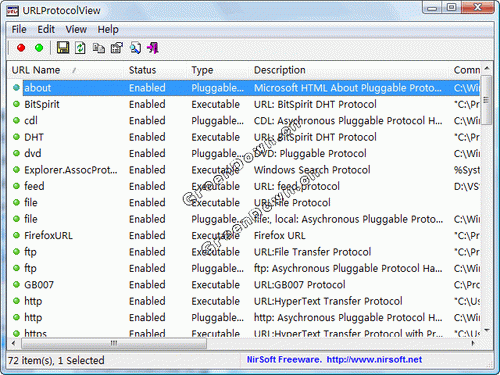The image size is (500, 375).
Task: Click 'URL: feed protocol' description cell
Action: pyautogui.click(x=297, y=186)
